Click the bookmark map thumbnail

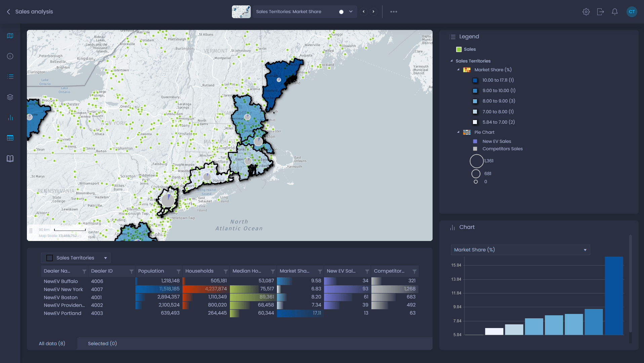[241, 12]
